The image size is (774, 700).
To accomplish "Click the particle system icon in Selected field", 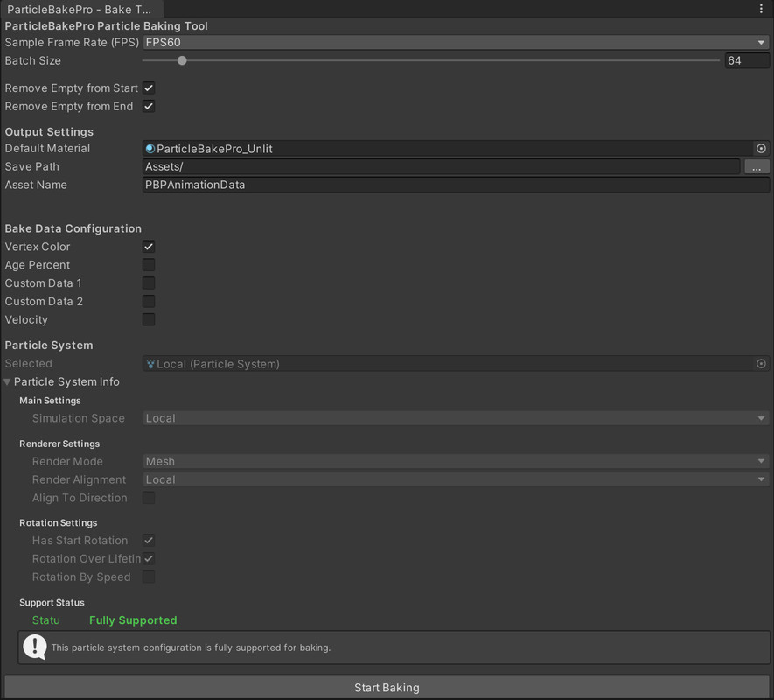I will click(150, 363).
